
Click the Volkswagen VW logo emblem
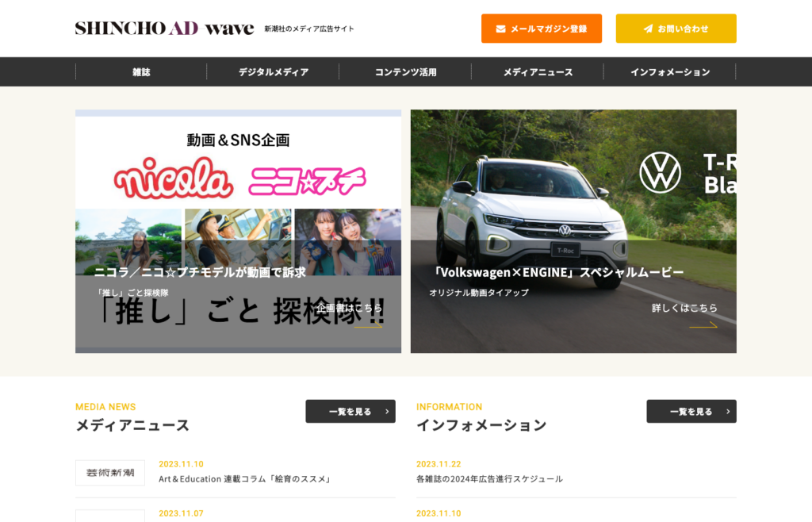pos(660,172)
